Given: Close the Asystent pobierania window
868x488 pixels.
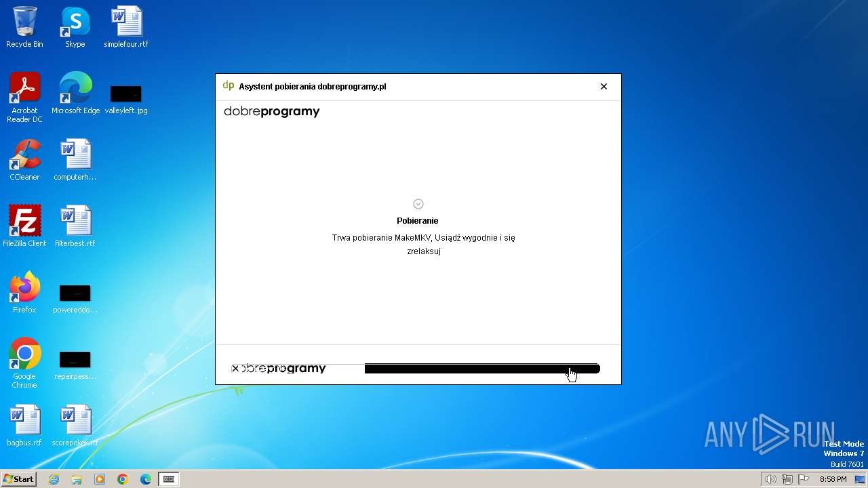Looking at the screenshot, I should coord(604,86).
